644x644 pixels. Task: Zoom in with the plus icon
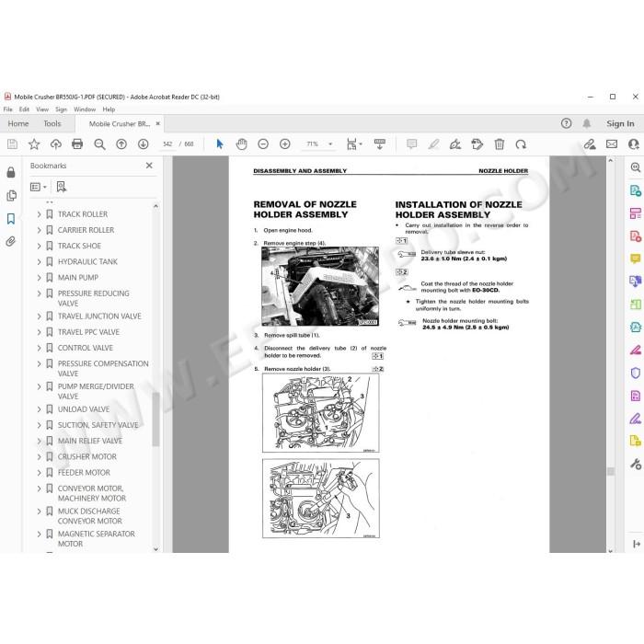click(x=284, y=144)
